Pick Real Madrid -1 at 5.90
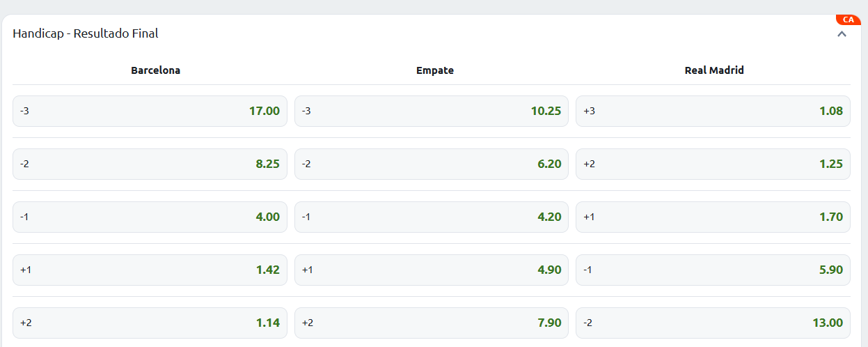This screenshot has width=868, height=347. tap(713, 270)
